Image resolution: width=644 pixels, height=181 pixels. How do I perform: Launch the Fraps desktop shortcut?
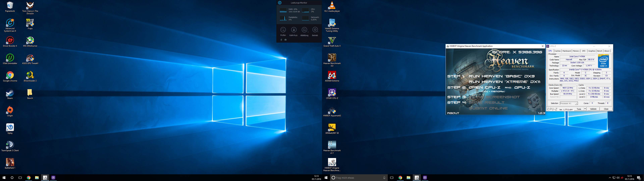pos(30,24)
